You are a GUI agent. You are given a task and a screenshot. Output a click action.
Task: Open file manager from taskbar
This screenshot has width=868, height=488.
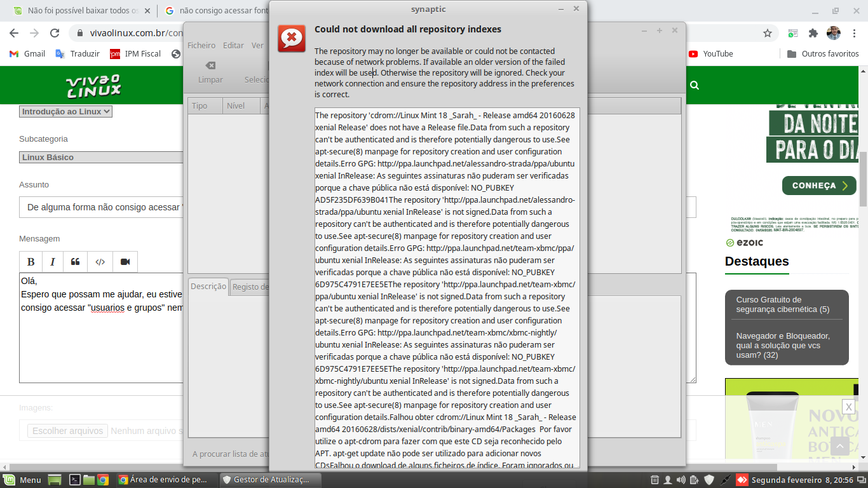pos(88,480)
